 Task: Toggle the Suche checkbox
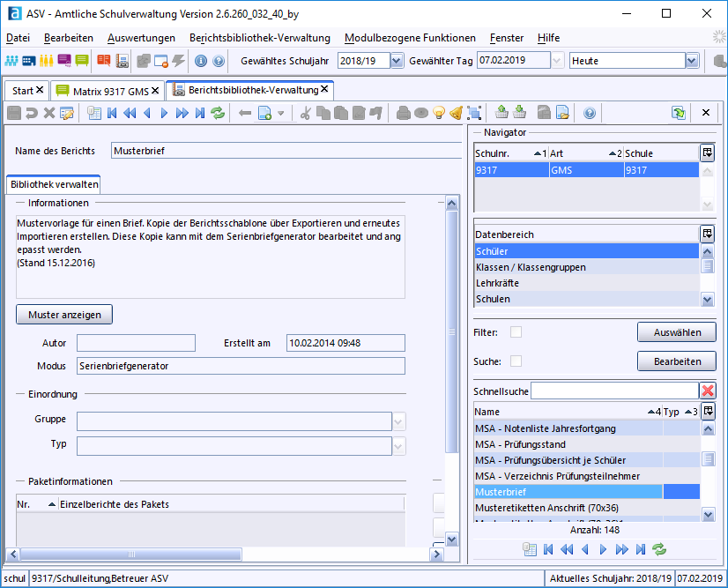click(516, 361)
